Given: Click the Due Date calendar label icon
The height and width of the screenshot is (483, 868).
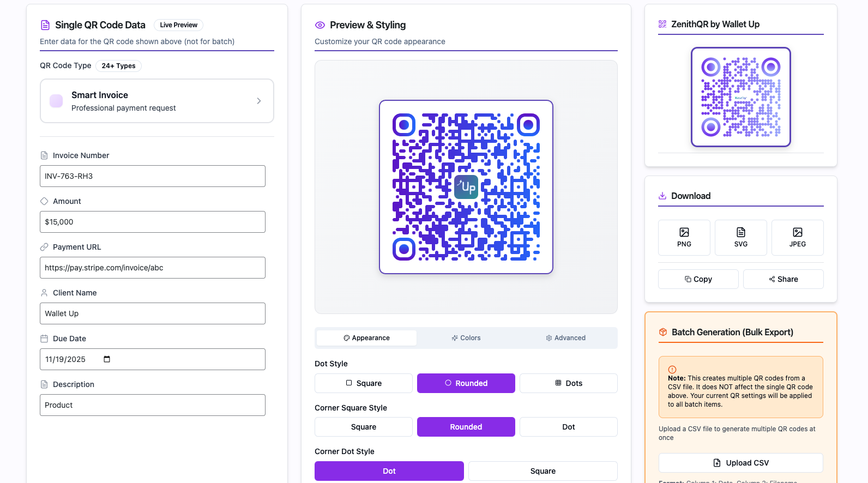Looking at the screenshot, I should 44,339.
